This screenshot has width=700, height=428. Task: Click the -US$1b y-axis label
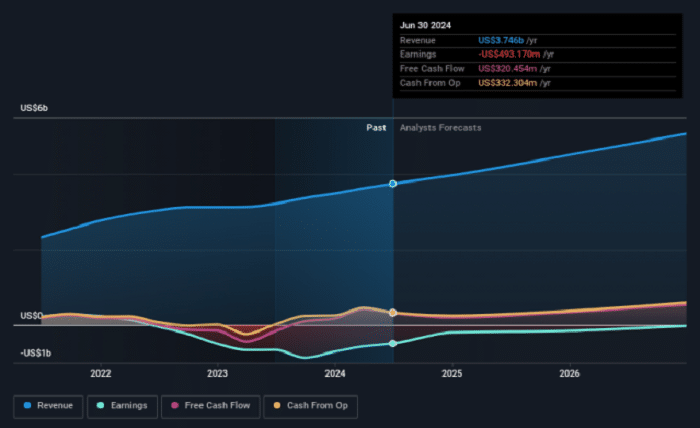click(36, 353)
